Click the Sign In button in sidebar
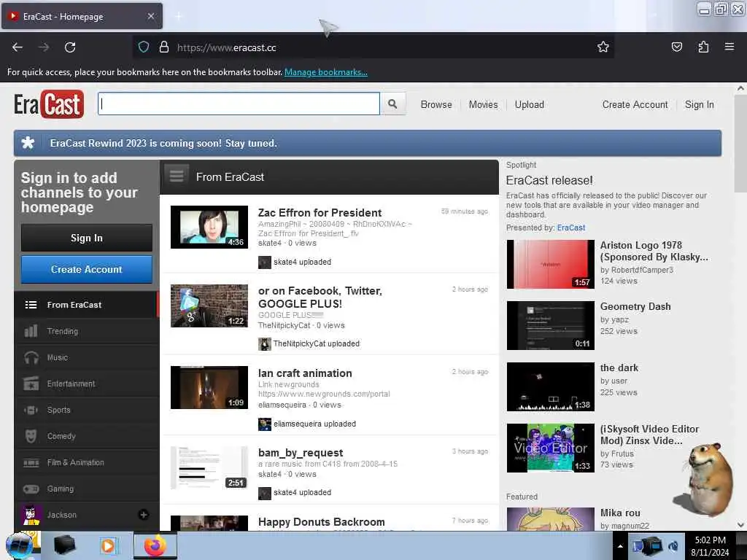Image resolution: width=747 pixels, height=560 pixels. [86, 238]
